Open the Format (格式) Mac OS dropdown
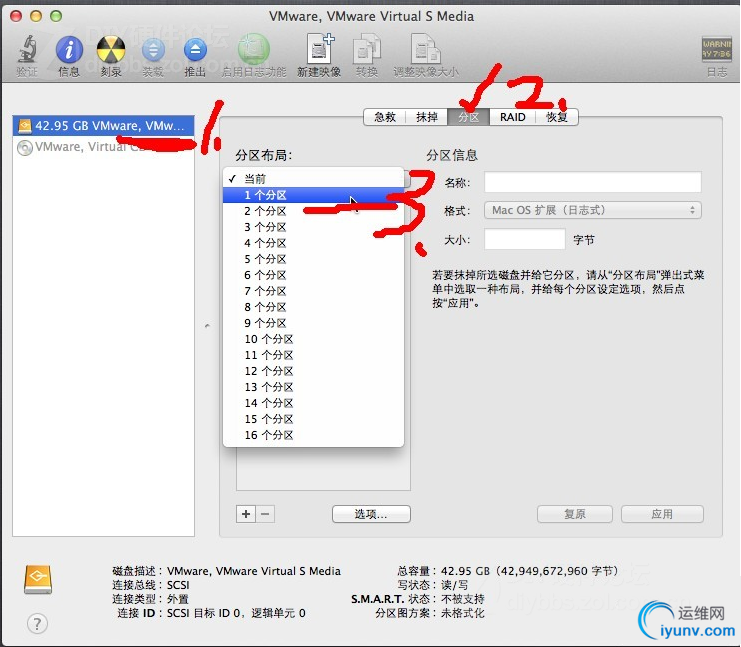Image resolution: width=741 pixels, height=647 pixels. (x=593, y=210)
